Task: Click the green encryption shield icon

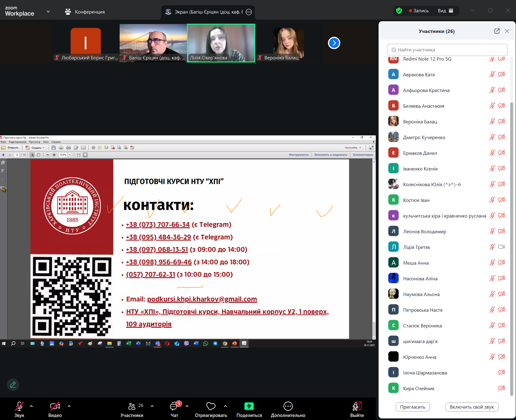Action: tap(399, 11)
